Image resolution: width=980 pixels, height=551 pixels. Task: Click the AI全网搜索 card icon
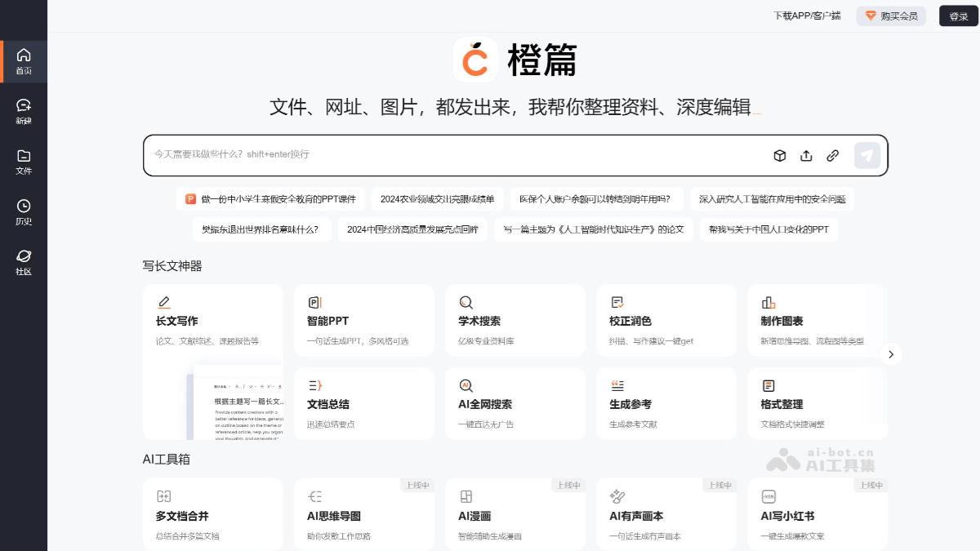pyautogui.click(x=466, y=385)
